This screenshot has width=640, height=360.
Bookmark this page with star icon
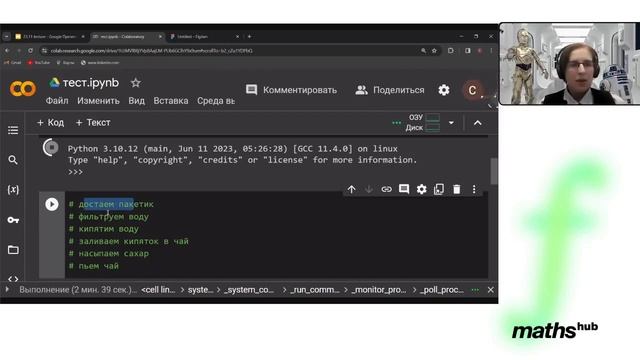tap(434, 51)
